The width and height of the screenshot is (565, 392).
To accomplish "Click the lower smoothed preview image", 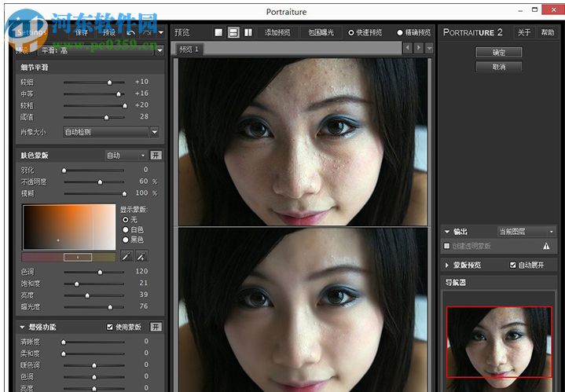I will 303,310.
